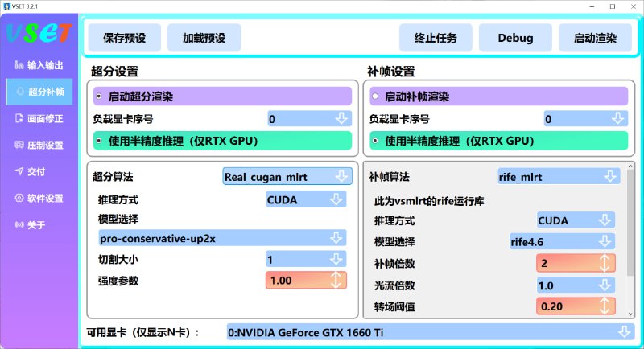Open the 关于 tab

click(39, 224)
